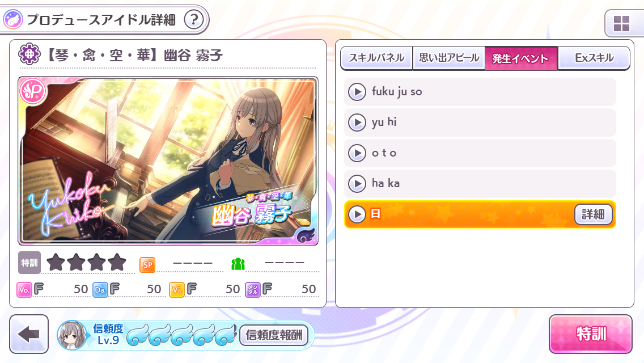This screenshot has height=363, width=644.
Task: Play the ha ka event
Action: [357, 184]
